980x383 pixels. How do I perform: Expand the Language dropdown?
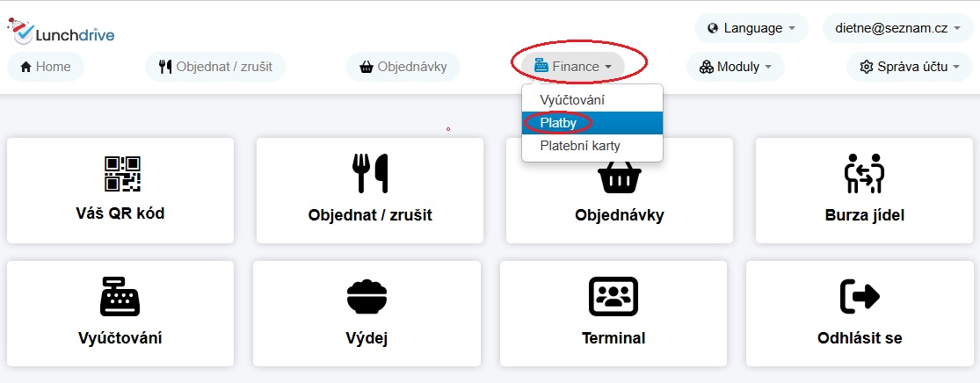pyautogui.click(x=751, y=28)
